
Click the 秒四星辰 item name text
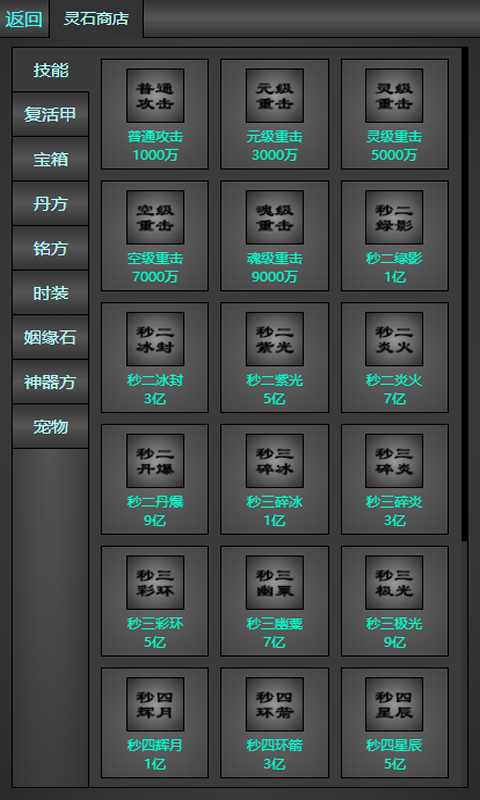click(x=394, y=745)
